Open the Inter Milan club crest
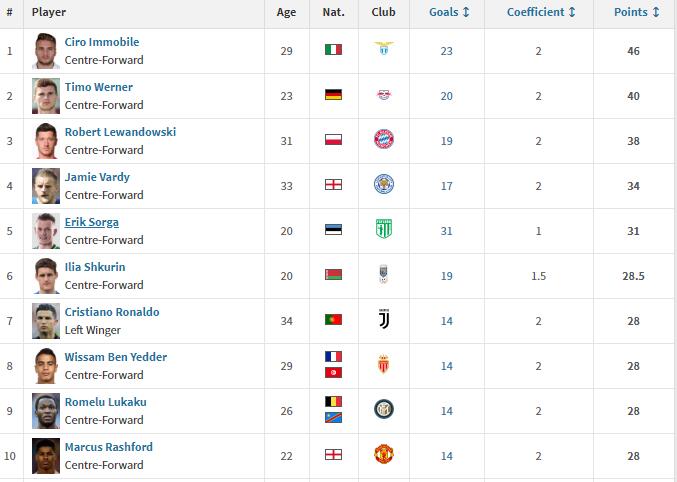The width and height of the screenshot is (677, 482). 384,409
